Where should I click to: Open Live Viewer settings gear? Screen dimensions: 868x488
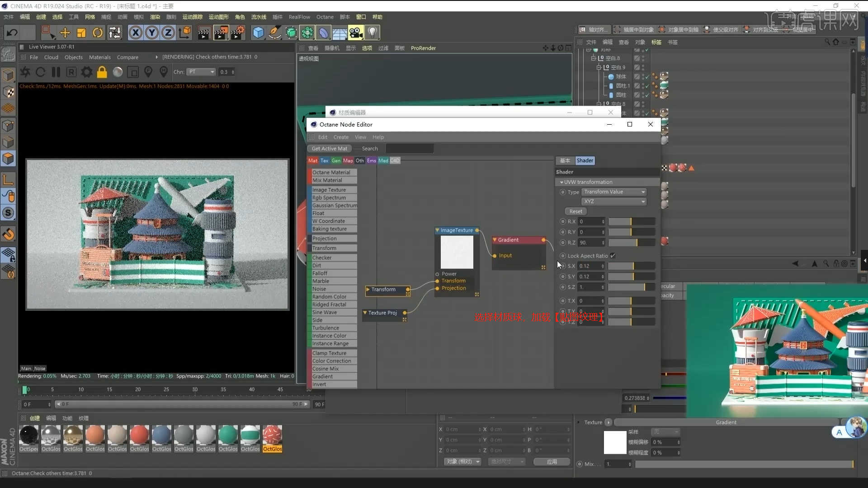[x=86, y=72]
